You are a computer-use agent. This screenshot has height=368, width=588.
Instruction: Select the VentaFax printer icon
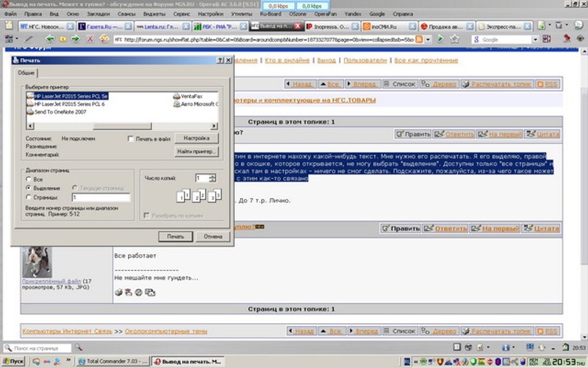(x=176, y=96)
